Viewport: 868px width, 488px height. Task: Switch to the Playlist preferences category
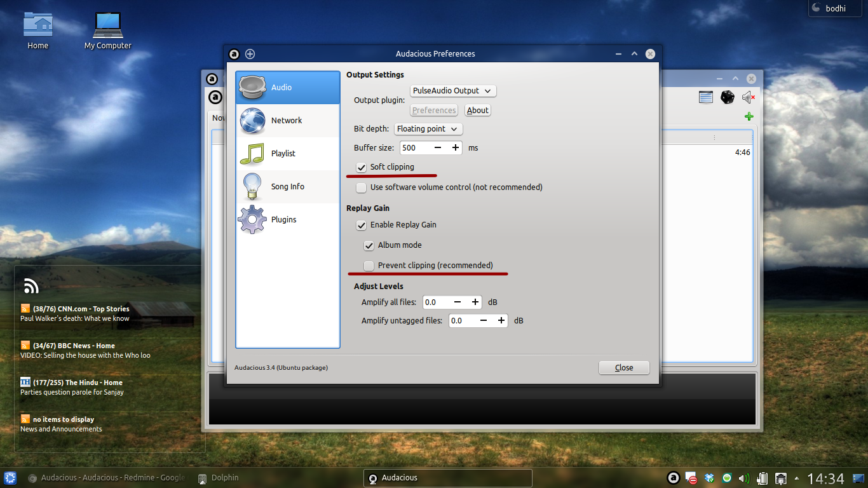(288, 154)
